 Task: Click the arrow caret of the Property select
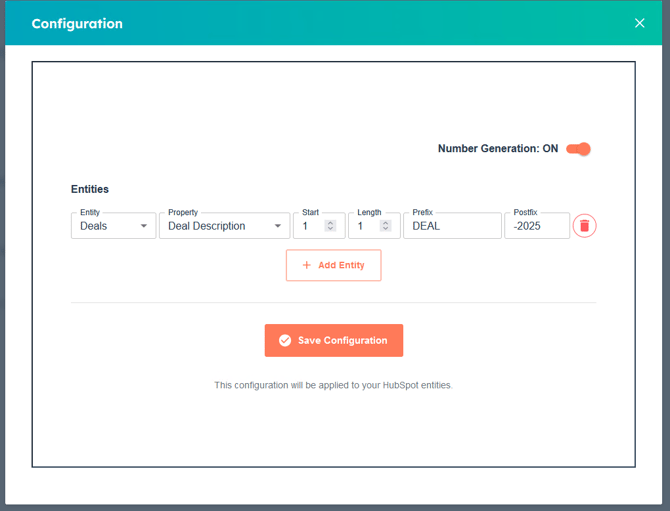278,226
